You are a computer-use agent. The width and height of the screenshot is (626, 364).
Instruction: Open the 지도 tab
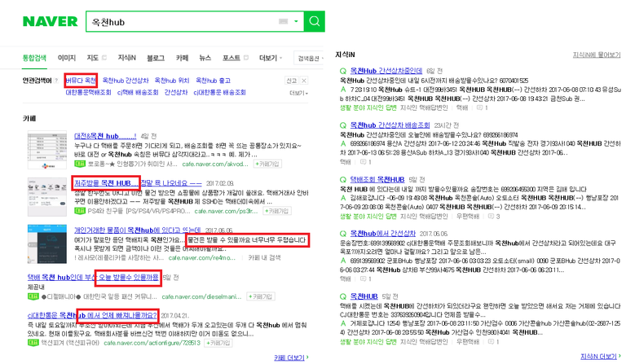[x=93, y=58]
